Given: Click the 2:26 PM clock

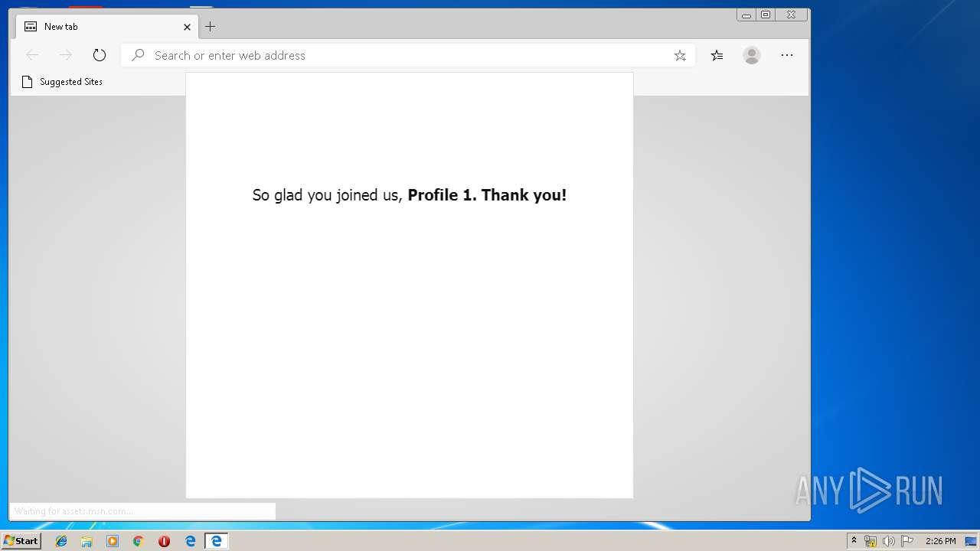Looking at the screenshot, I should tap(940, 541).
